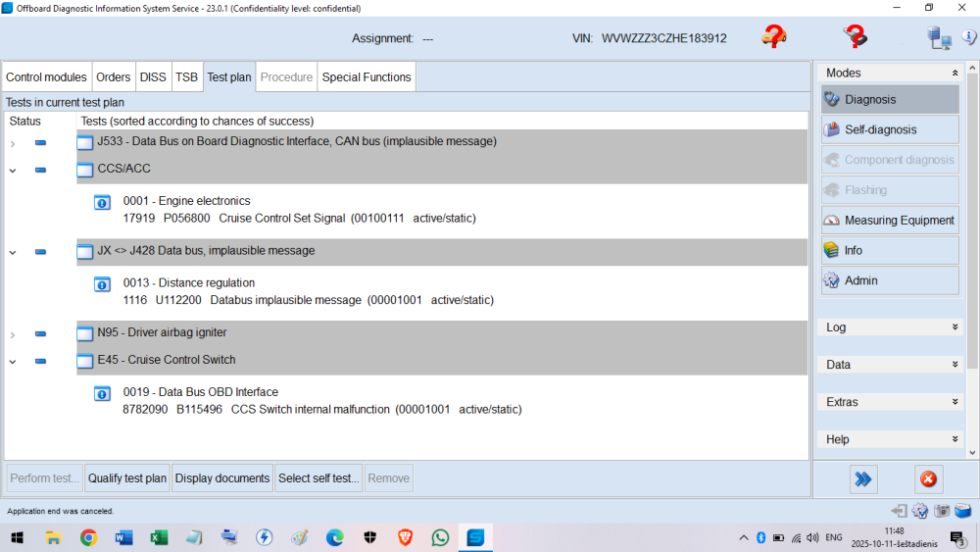Click info icon beside Distance regulation entry
The height and width of the screenshot is (552, 980).
click(102, 285)
